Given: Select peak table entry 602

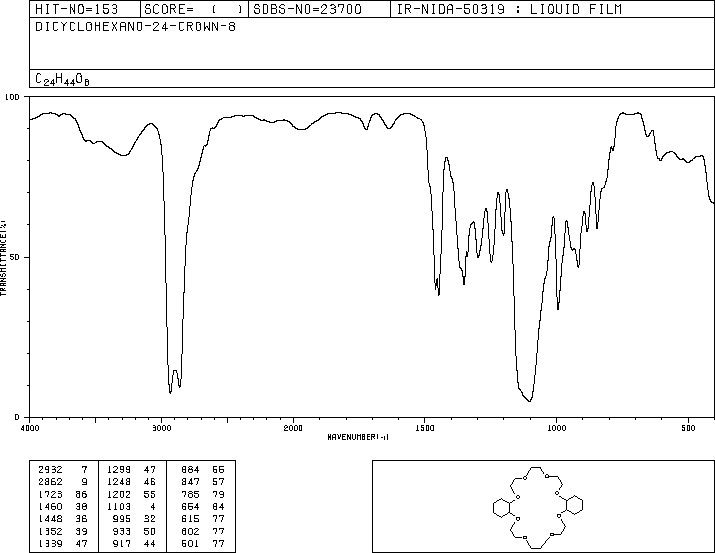Looking at the screenshot, I should pyautogui.click(x=190, y=531).
